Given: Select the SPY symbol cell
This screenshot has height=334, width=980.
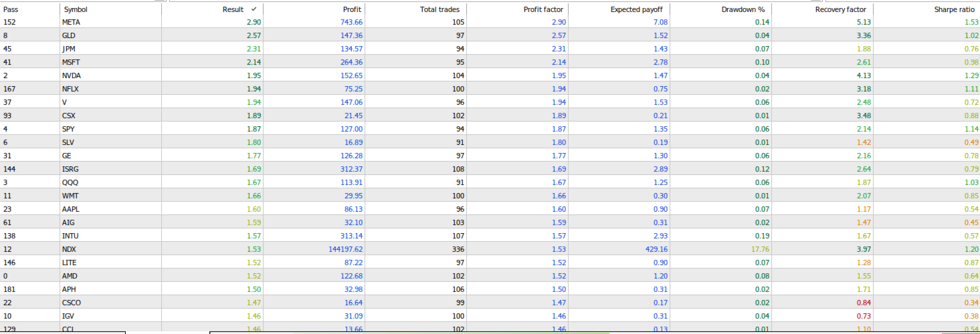Looking at the screenshot, I should 110,129.
